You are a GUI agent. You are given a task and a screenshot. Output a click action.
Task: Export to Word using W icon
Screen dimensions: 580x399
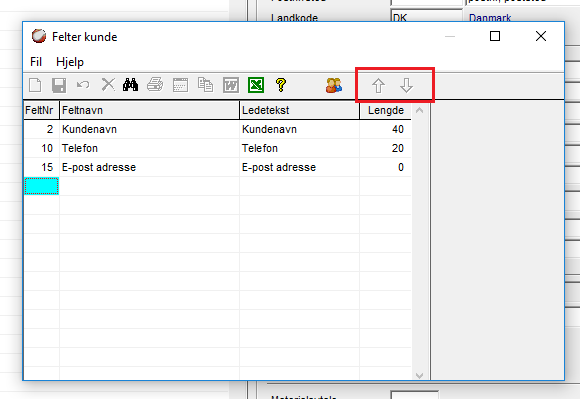click(x=231, y=85)
